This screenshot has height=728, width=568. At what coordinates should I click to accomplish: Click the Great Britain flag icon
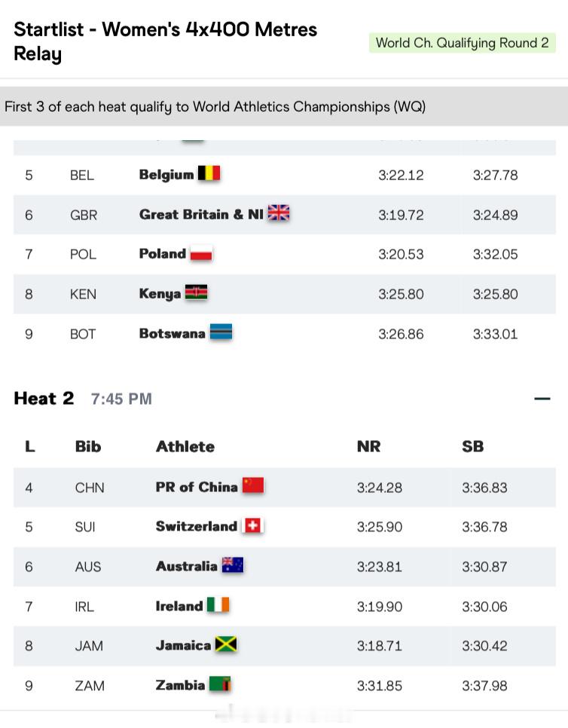[279, 213]
